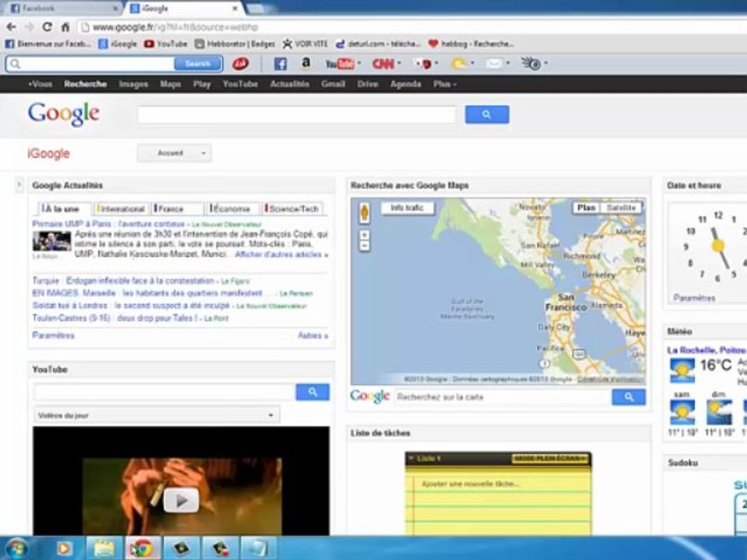747x560 pixels.
Task: Select the Street View pegman icon
Action: point(364,212)
